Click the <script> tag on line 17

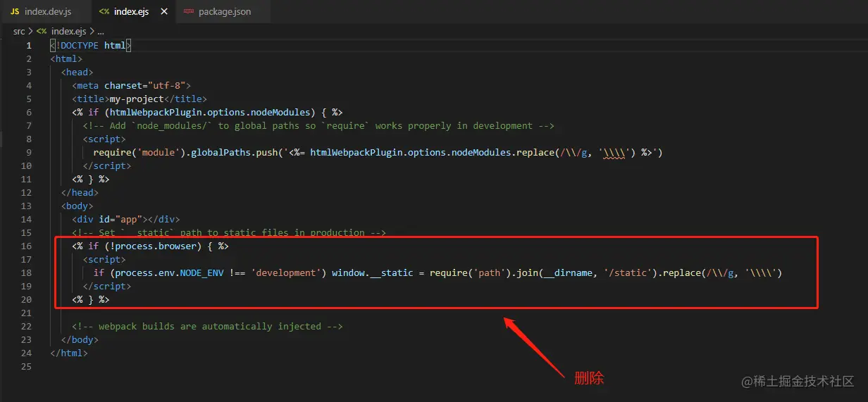104,260
